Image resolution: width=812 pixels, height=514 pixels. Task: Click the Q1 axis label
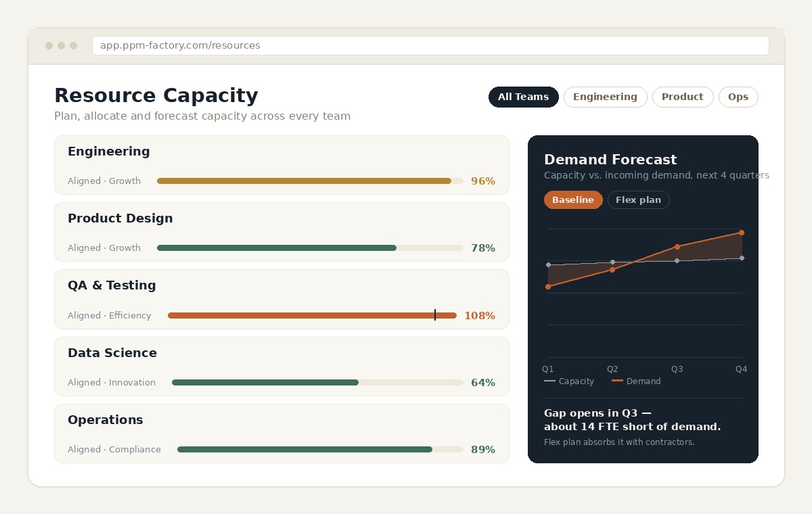(x=548, y=369)
